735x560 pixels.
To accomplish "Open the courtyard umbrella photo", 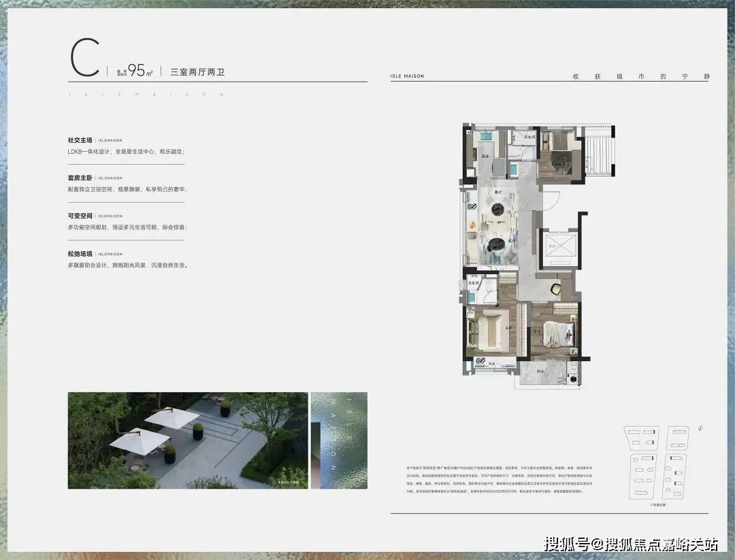I will click(x=188, y=440).
